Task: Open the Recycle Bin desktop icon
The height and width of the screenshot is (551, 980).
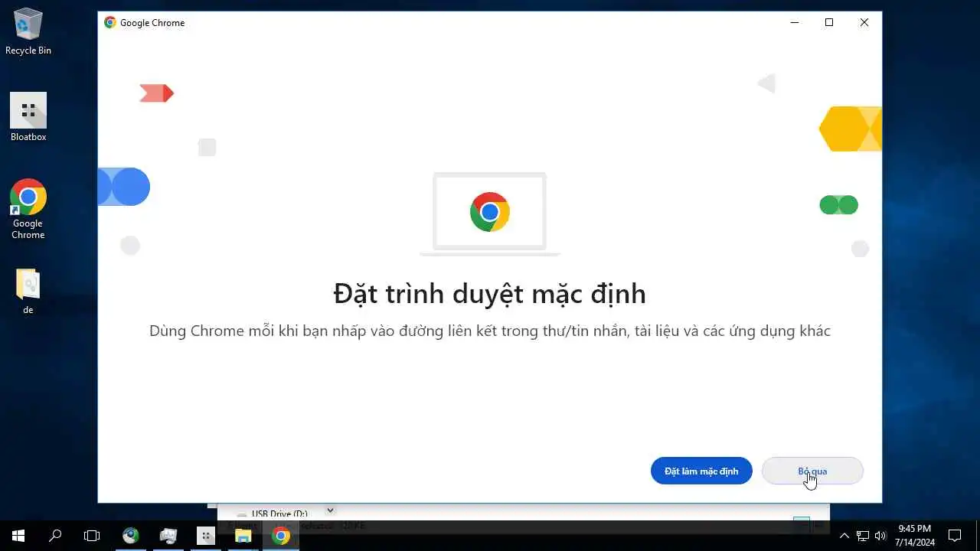Action: coord(28,32)
